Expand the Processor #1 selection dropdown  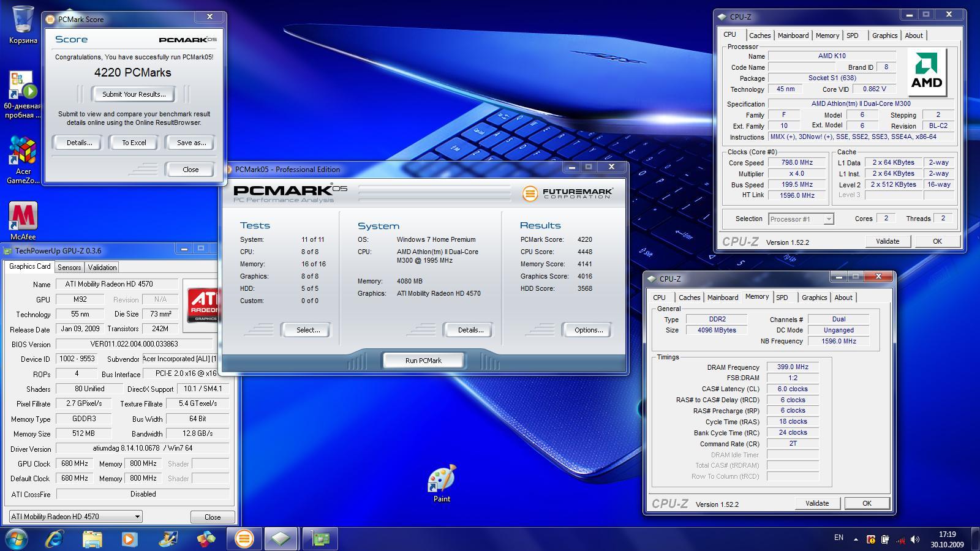click(x=828, y=219)
